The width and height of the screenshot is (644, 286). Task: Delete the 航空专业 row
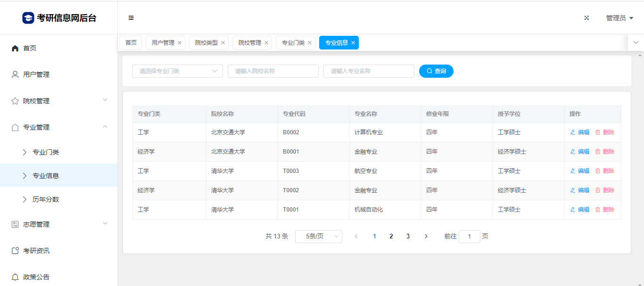coord(604,171)
